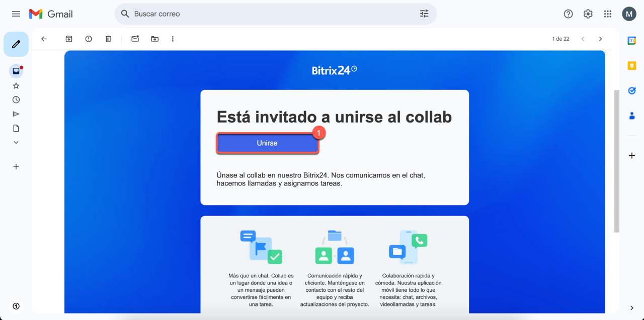Open Google Contacts side panel
Screen dimensions: 644x320
pos(632,116)
